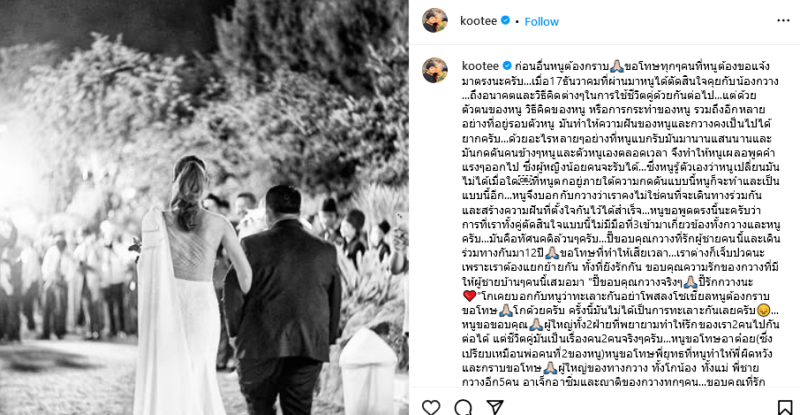
Task: Click the sad face emoji in the caption
Action: pyautogui.click(x=763, y=310)
